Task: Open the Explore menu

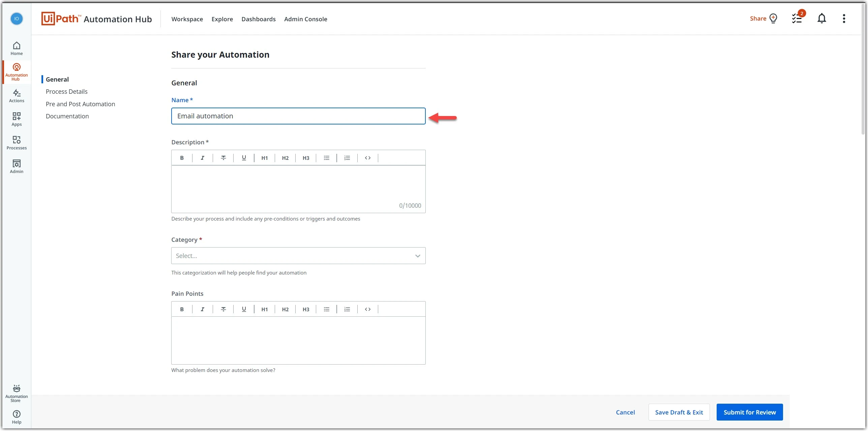Action: click(x=222, y=19)
